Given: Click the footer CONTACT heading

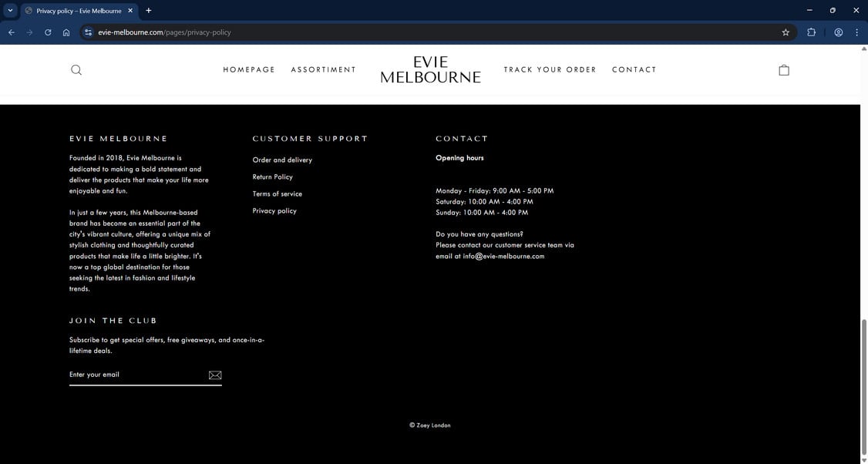Looking at the screenshot, I should pyautogui.click(x=462, y=139).
